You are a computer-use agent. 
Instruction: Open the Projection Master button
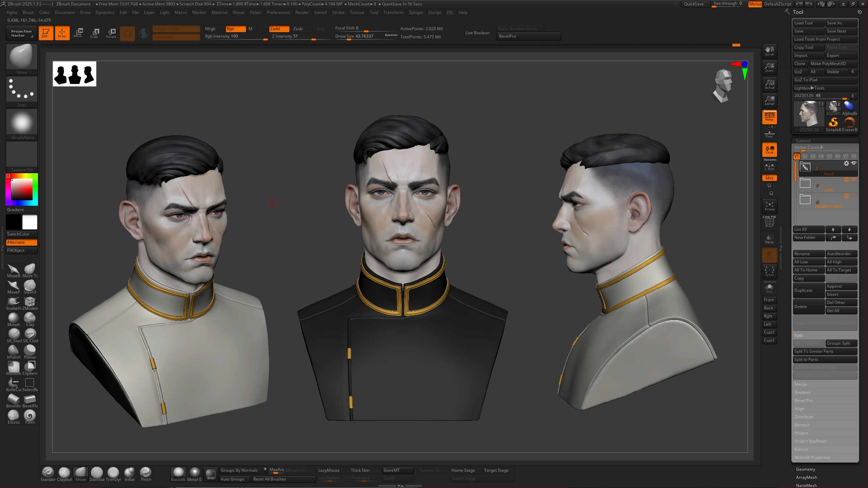21,33
